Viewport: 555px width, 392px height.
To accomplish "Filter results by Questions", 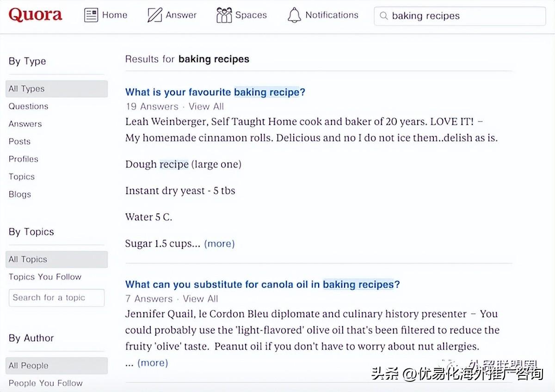I will (28, 106).
